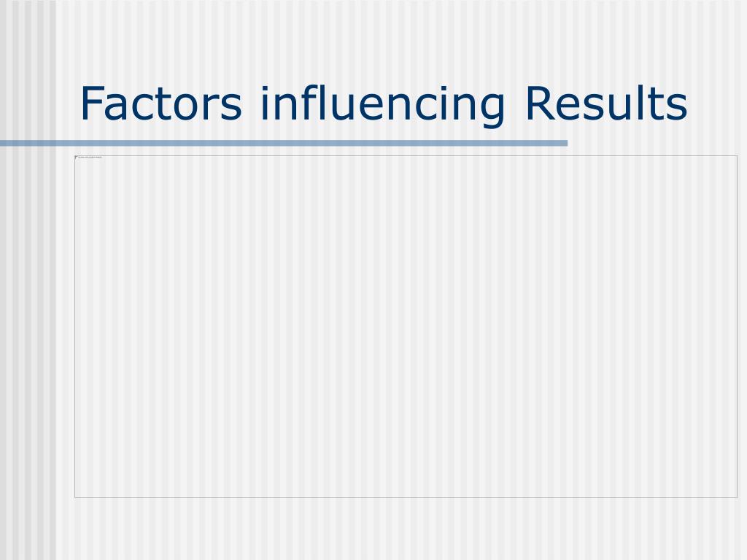
Task: Select the word "Factors" in the slide title
Action: [161, 104]
